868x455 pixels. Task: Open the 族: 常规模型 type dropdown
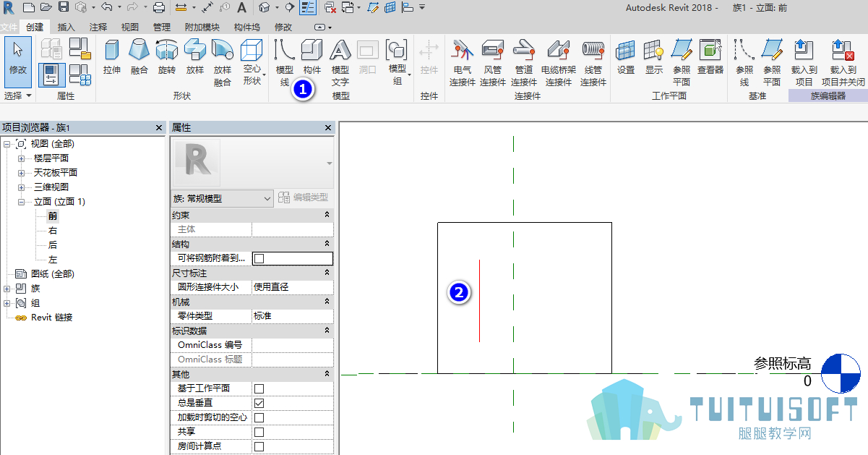coord(222,198)
